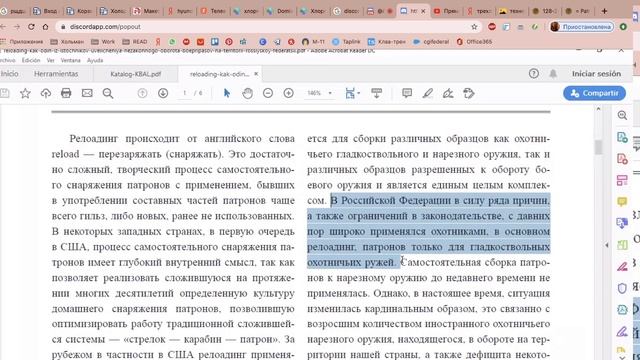Reload the browser page
Screen dimensions: 640x360
[x=31, y=27]
